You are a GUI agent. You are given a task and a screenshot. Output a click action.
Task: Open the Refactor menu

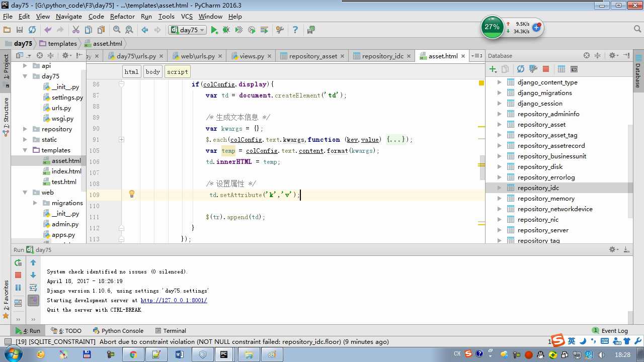(x=122, y=17)
